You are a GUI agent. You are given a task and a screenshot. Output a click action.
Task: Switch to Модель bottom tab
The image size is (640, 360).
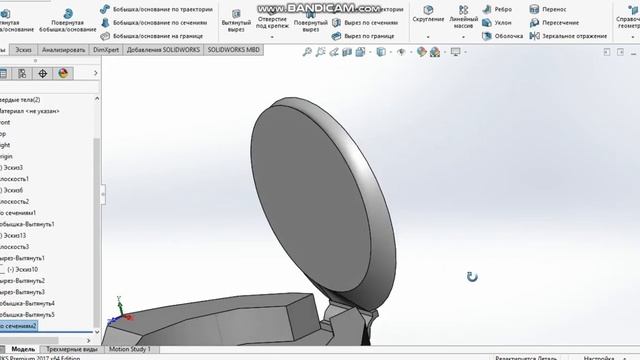(x=23, y=349)
